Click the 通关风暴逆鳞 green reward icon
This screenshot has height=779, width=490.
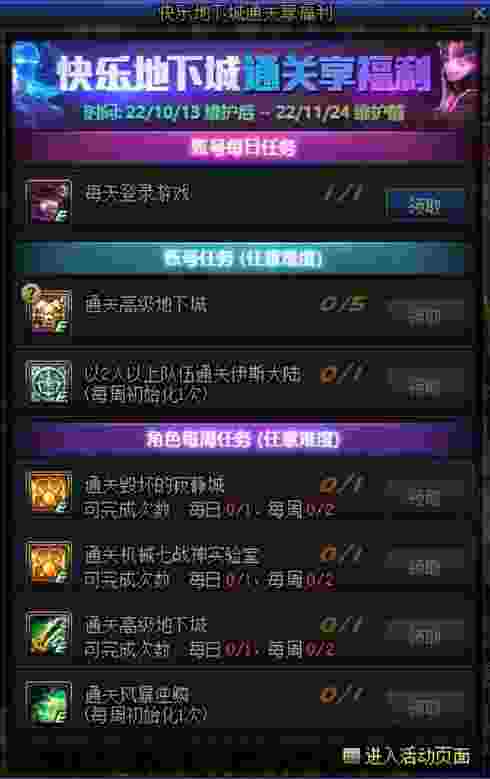point(49,703)
